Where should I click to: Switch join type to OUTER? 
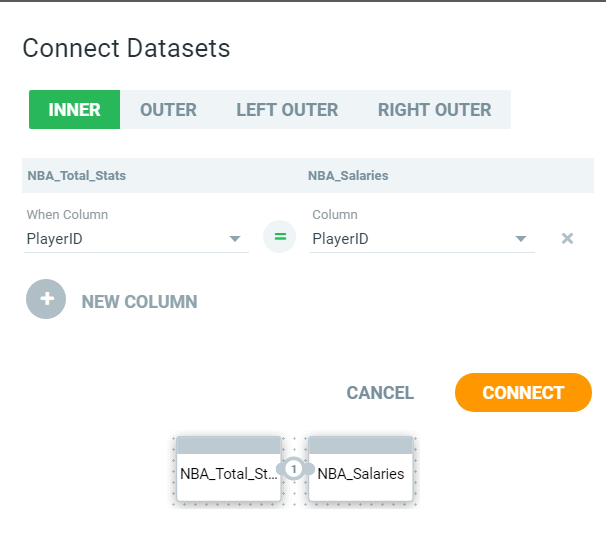tap(168, 109)
